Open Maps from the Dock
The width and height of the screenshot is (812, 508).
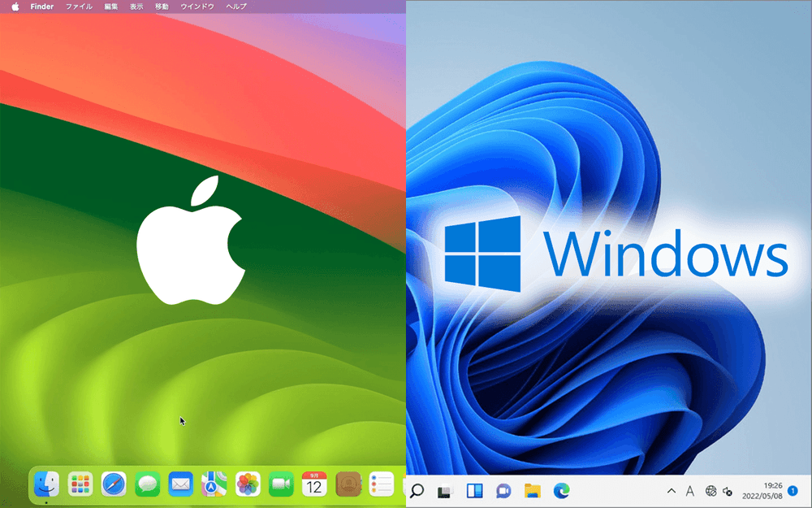(213, 485)
